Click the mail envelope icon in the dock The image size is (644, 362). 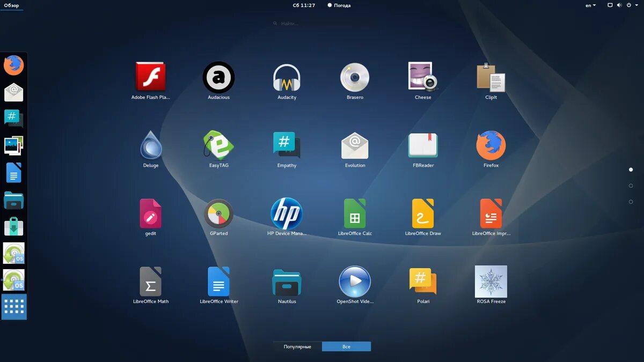(x=14, y=92)
